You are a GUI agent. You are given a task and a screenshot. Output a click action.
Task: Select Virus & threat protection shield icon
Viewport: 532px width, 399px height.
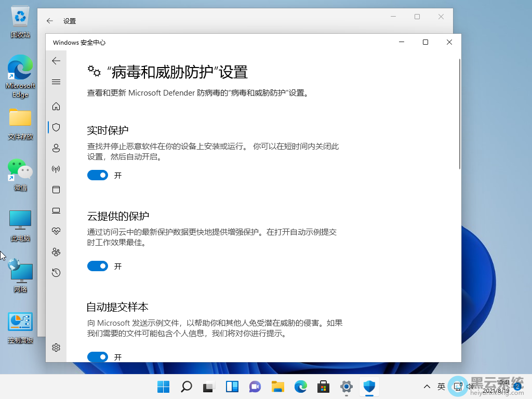coord(56,127)
